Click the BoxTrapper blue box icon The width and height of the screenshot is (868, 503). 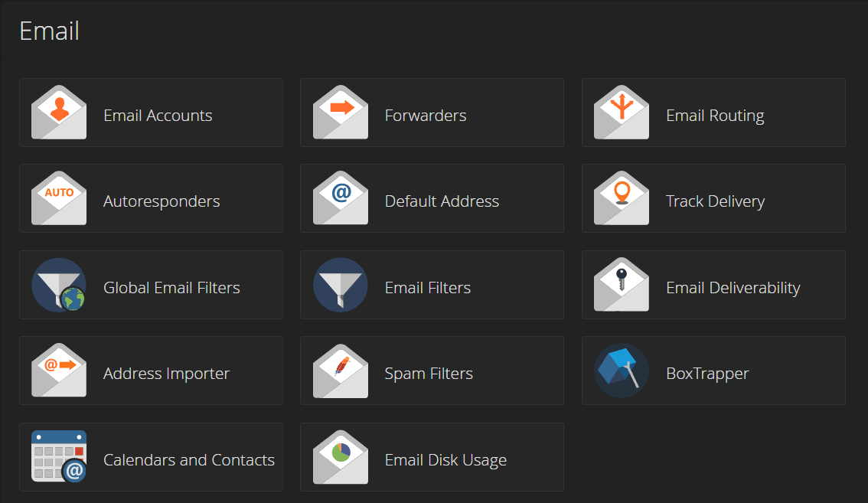pos(622,371)
